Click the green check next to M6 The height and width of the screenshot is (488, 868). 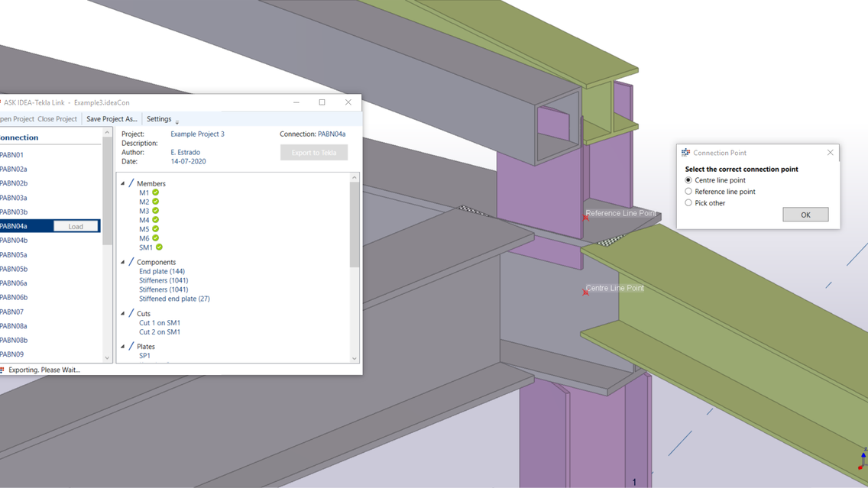pyautogui.click(x=156, y=238)
